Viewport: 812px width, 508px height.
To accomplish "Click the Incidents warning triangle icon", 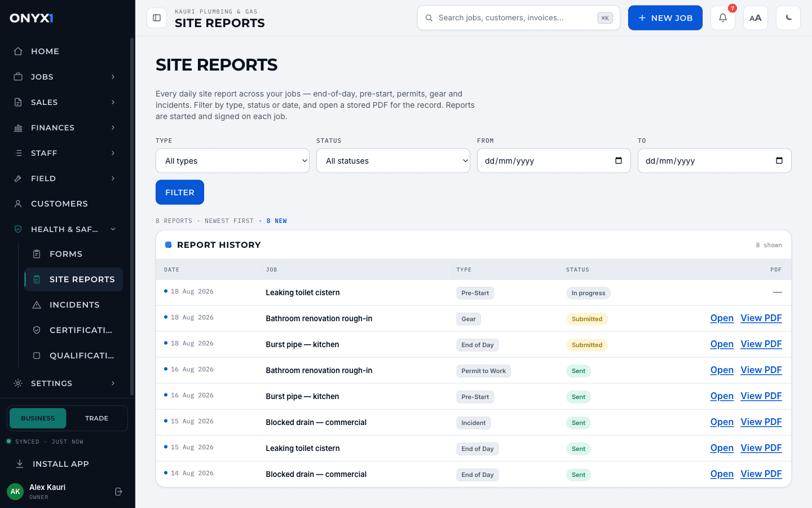I will [x=37, y=305].
